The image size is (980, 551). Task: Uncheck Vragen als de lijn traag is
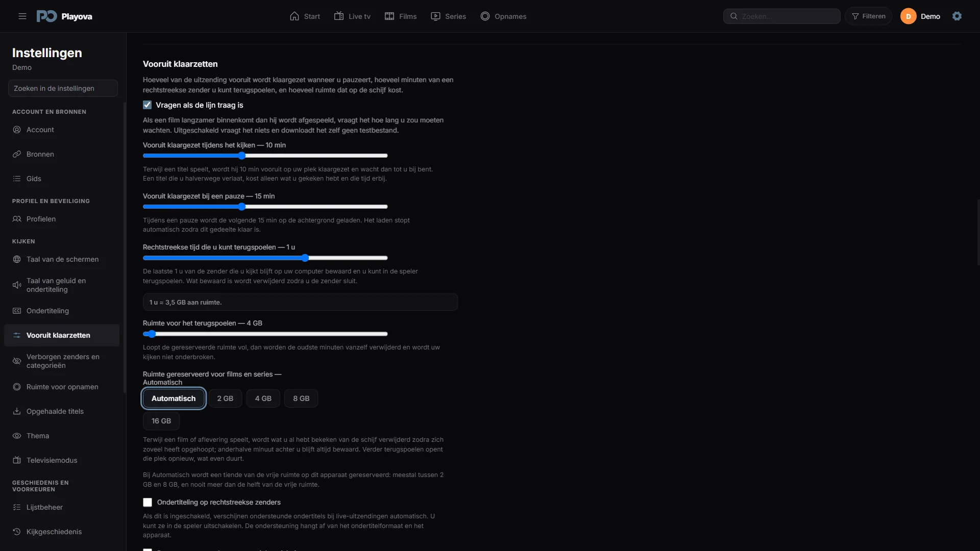[x=148, y=105]
